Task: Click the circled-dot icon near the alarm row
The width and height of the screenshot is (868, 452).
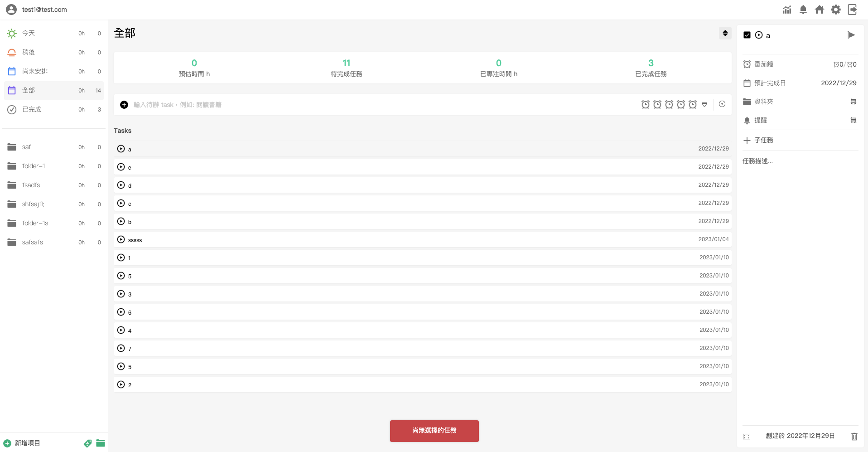Action: tap(722, 104)
